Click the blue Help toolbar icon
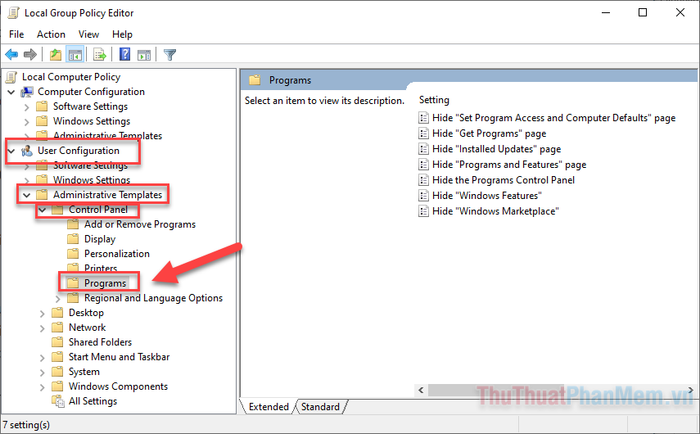700x434 pixels. (125, 54)
